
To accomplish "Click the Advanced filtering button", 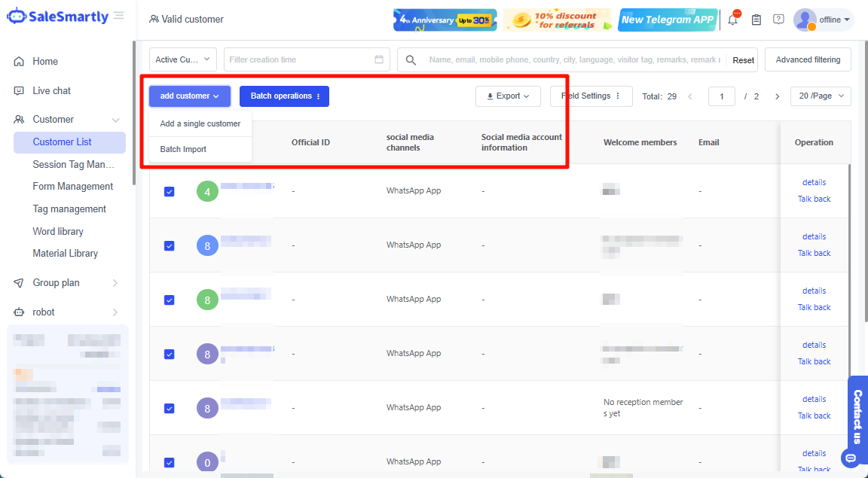I will [808, 59].
